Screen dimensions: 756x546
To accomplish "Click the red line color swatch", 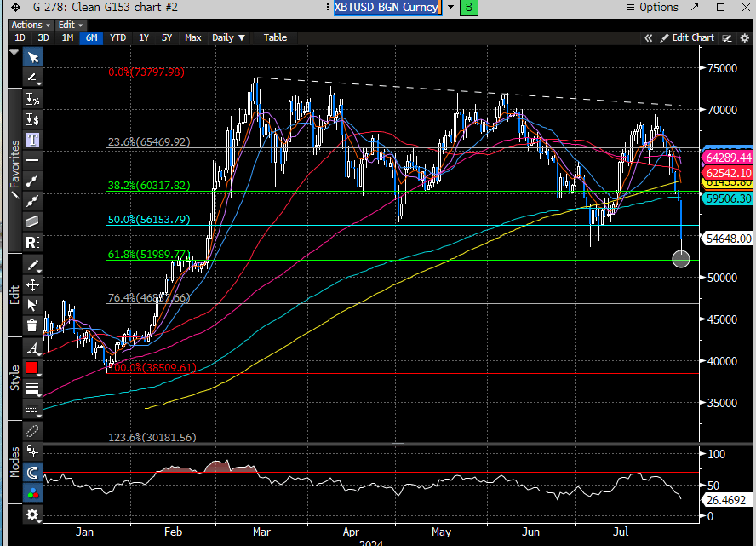I will (x=32, y=367).
